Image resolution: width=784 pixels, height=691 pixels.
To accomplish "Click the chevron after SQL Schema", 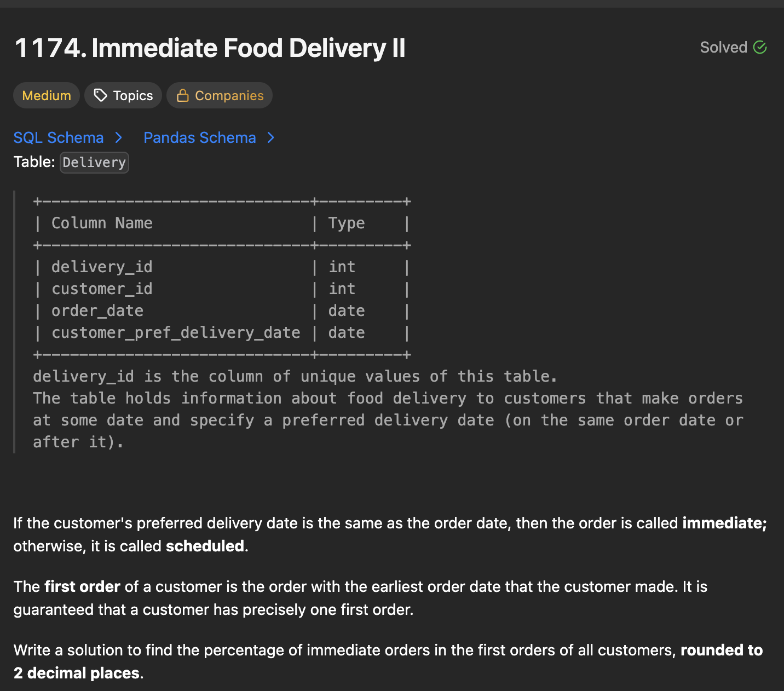I will pos(119,138).
